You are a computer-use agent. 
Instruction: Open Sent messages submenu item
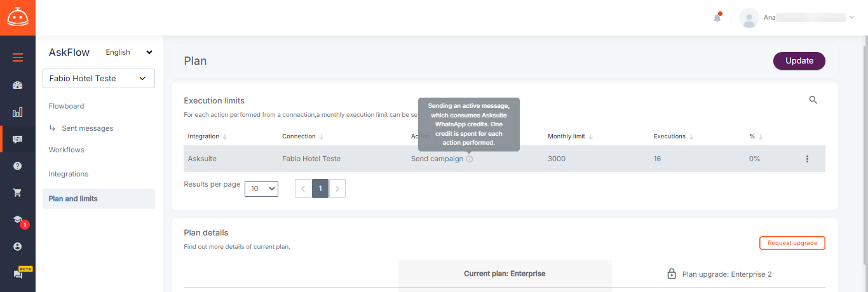pyautogui.click(x=87, y=128)
